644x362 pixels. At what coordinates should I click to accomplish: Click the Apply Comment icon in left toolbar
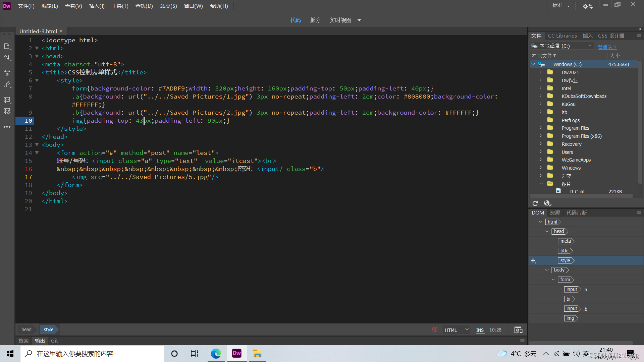point(7,100)
